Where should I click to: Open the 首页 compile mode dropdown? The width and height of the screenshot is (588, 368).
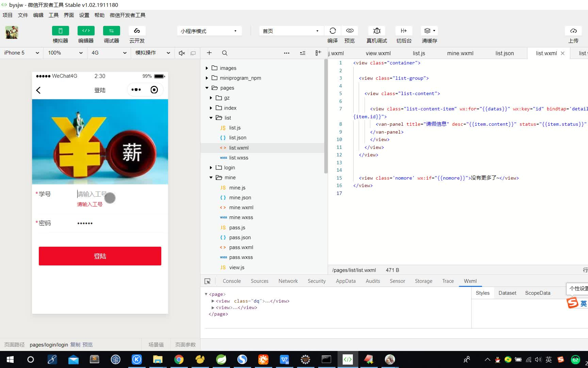[291, 31]
